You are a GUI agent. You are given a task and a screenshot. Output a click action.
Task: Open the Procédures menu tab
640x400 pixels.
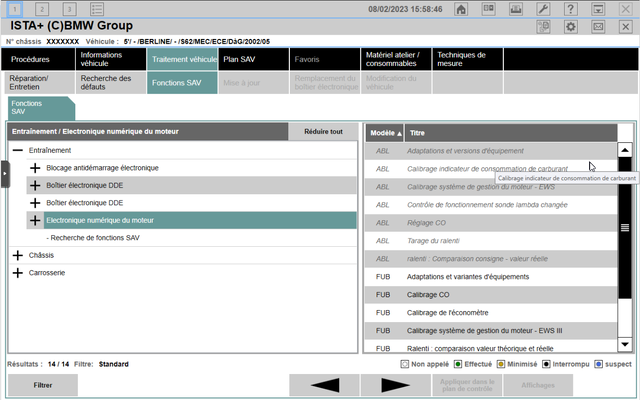pyautogui.click(x=38, y=59)
